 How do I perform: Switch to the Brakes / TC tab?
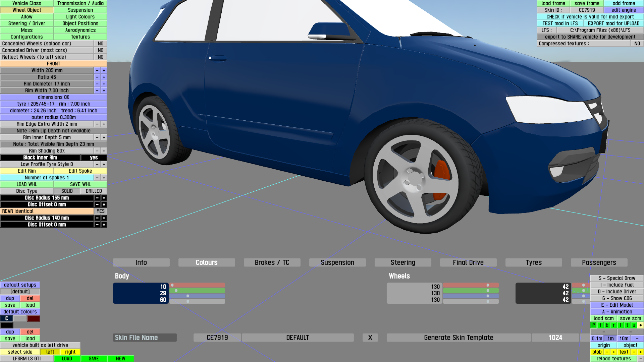272,262
